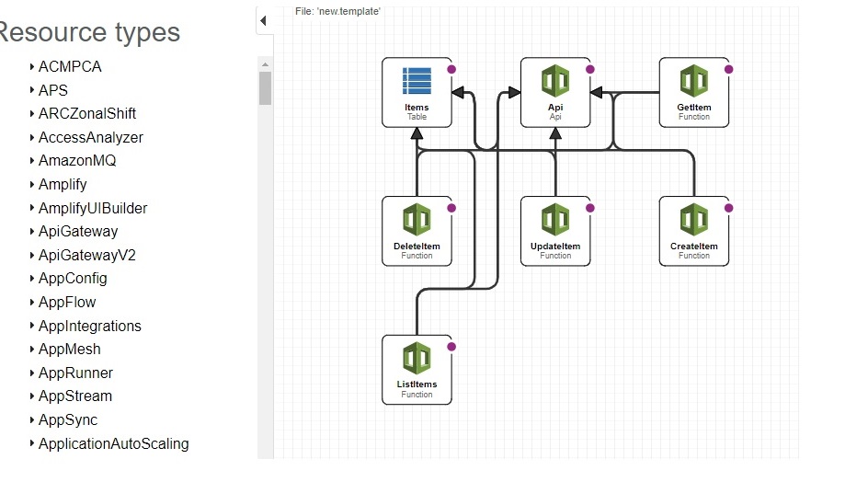The image size is (868, 482).
Task: Select AccessAnalyzer in resource list
Action: (x=90, y=137)
